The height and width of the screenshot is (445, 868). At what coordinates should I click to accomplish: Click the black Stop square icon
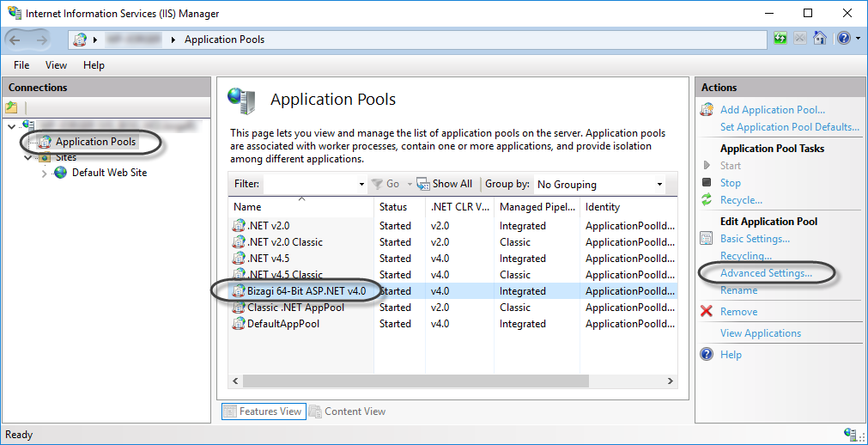tap(707, 182)
